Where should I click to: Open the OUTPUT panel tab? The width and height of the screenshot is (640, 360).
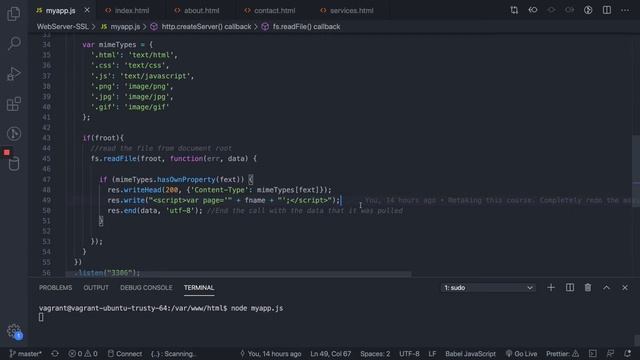(96, 288)
